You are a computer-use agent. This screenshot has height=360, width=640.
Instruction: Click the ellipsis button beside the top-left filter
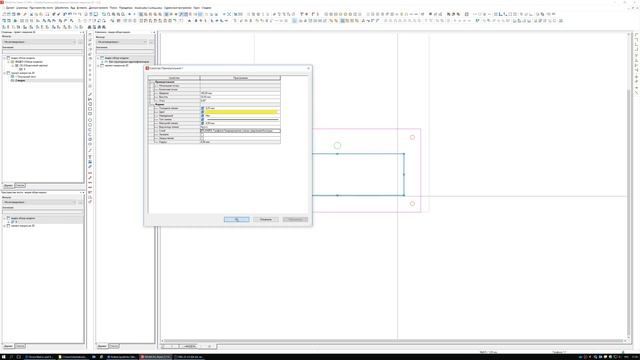pos(80,42)
